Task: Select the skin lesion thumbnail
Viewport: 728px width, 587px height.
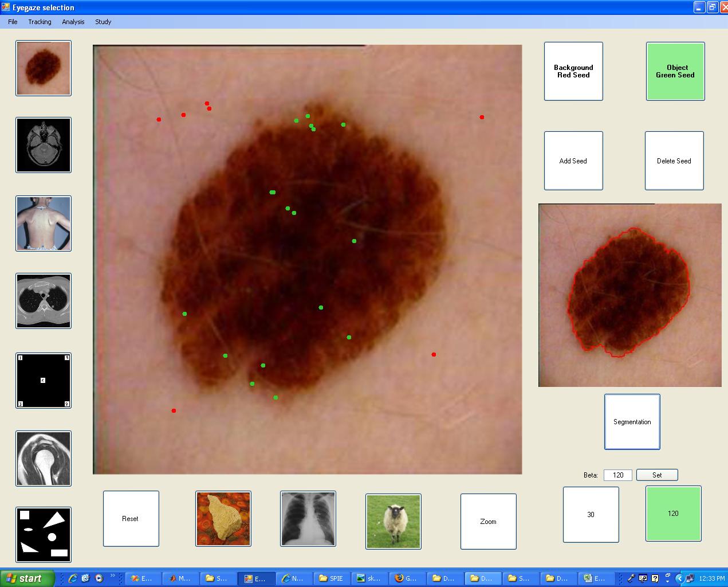Action: (44, 68)
